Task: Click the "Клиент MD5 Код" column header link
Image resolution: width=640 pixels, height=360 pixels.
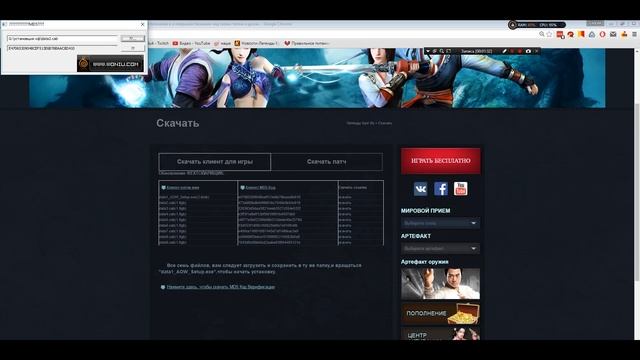Action: click(x=260, y=188)
